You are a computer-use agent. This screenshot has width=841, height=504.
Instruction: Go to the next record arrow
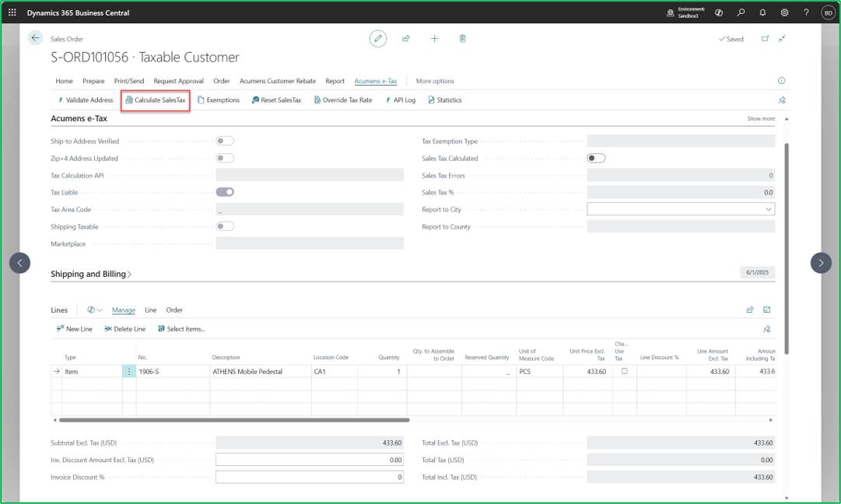coord(821,263)
